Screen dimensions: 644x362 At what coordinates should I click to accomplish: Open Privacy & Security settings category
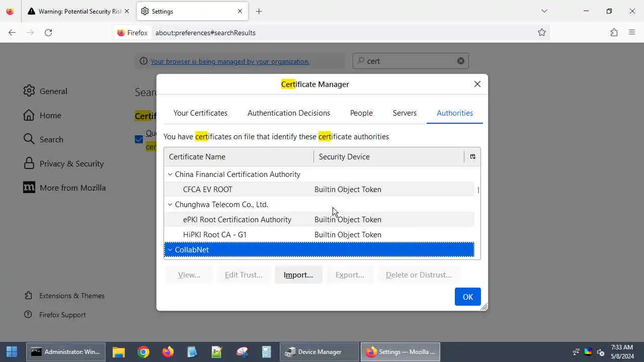click(x=63, y=163)
